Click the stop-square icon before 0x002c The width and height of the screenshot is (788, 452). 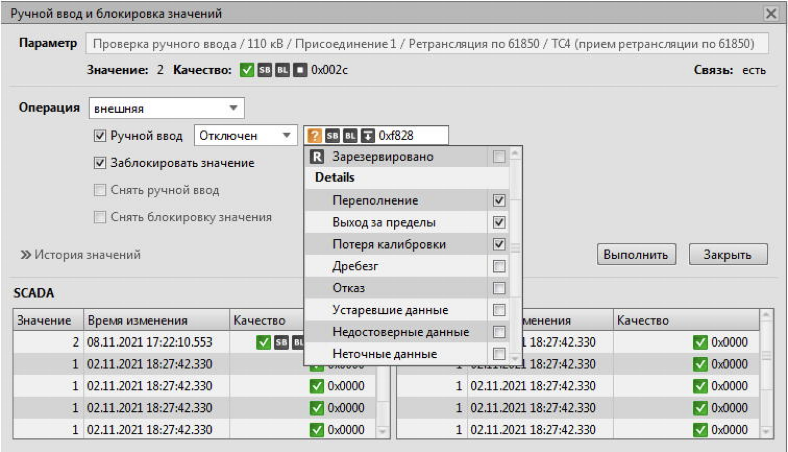[300, 70]
